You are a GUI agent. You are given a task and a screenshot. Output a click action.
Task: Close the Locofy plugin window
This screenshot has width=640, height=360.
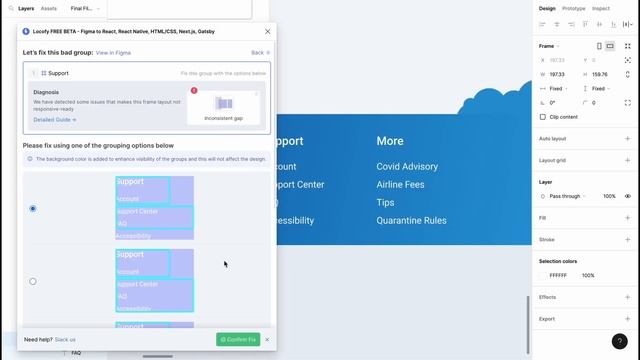coord(267,31)
